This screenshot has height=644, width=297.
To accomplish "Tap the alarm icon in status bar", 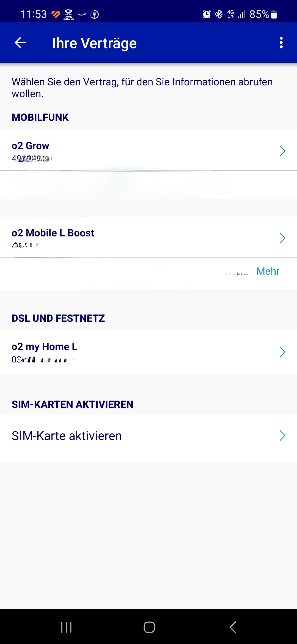I will [x=207, y=14].
